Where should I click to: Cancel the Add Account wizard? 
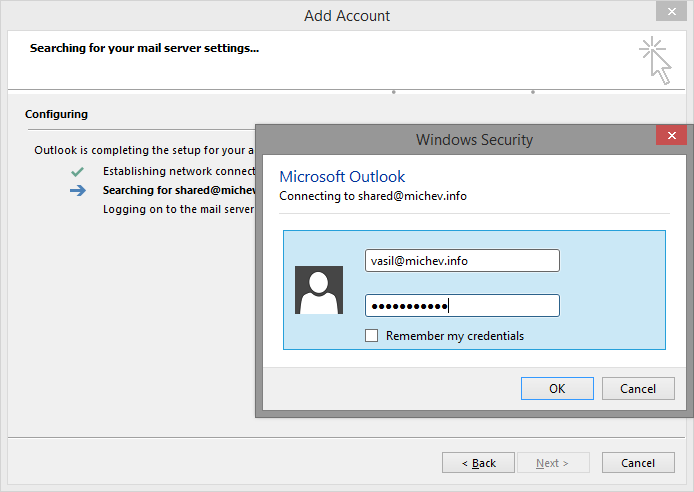coord(638,463)
